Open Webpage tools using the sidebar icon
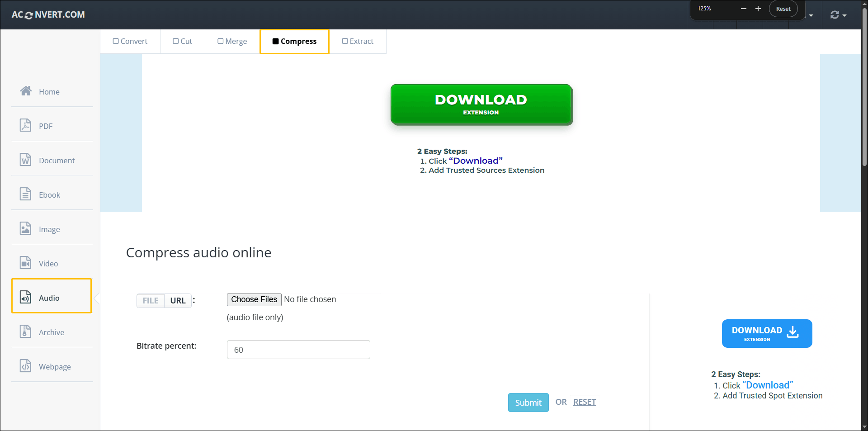Viewport: 868px width, 431px height. [26, 366]
